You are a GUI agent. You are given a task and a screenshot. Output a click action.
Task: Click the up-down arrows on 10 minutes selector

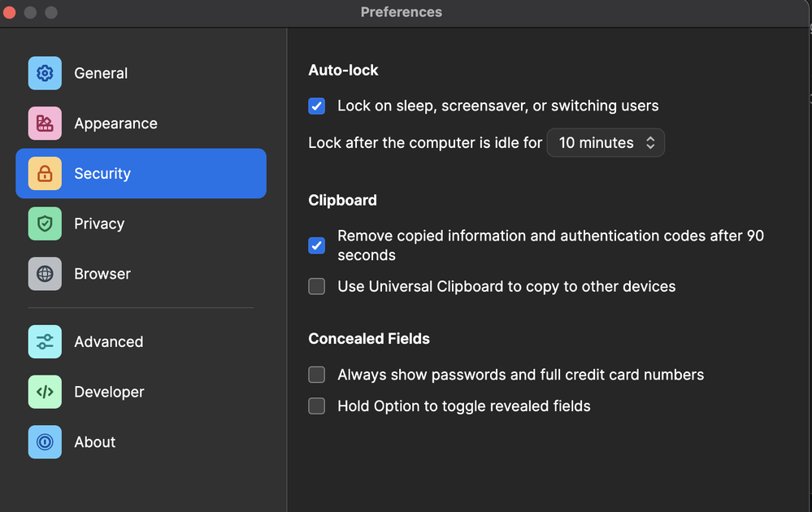click(x=650, y=143)
